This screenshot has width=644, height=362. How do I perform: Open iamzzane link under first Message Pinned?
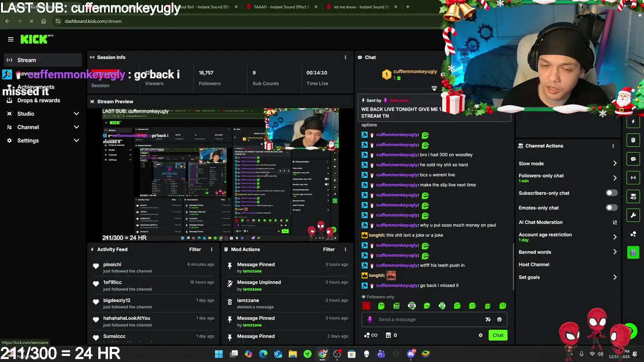(252, 271)
